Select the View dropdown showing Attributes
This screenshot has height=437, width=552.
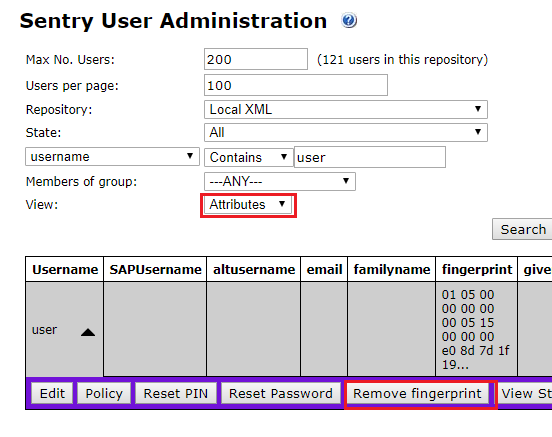coord(248,205)
